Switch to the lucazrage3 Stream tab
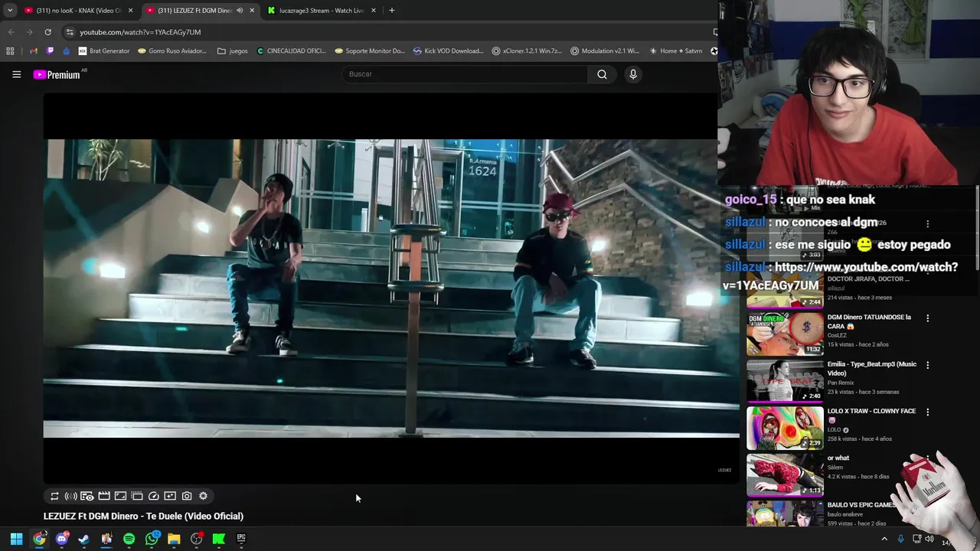This screenshot has height=551, width=980. [322, 11]
